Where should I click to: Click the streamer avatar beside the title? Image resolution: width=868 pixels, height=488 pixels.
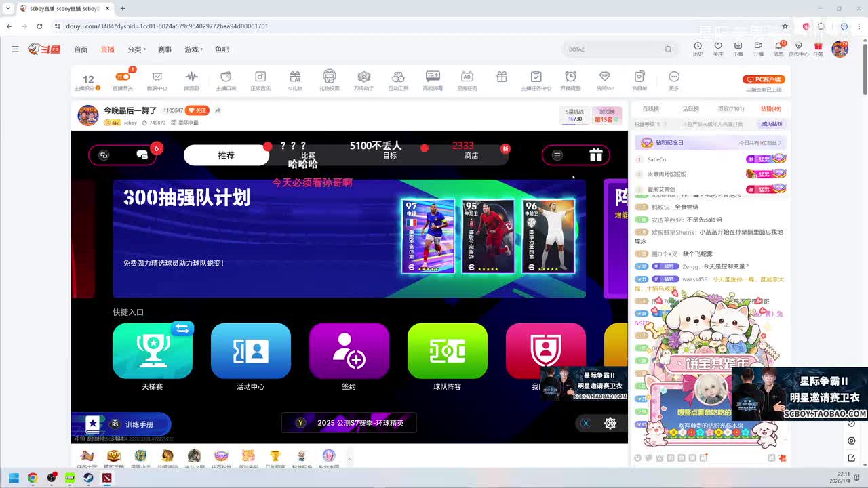click(x=88, y=115)
